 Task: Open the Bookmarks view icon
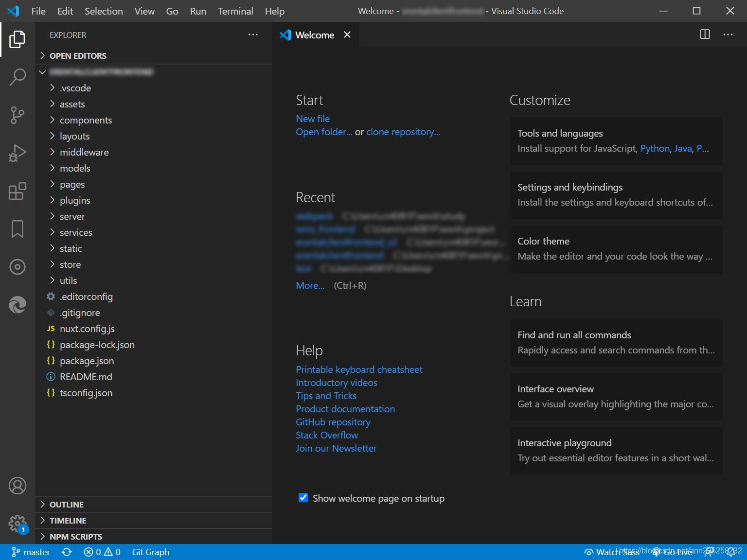click(x=18, y=229)
